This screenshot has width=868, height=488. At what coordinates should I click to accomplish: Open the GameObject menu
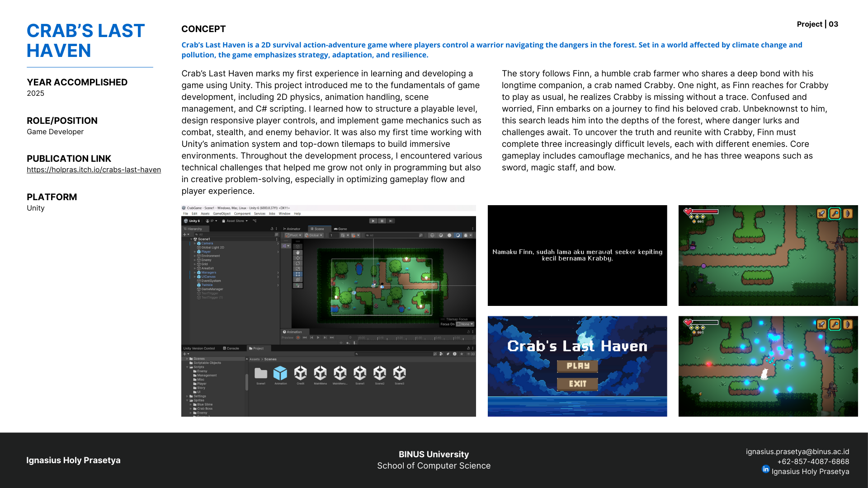222,214
